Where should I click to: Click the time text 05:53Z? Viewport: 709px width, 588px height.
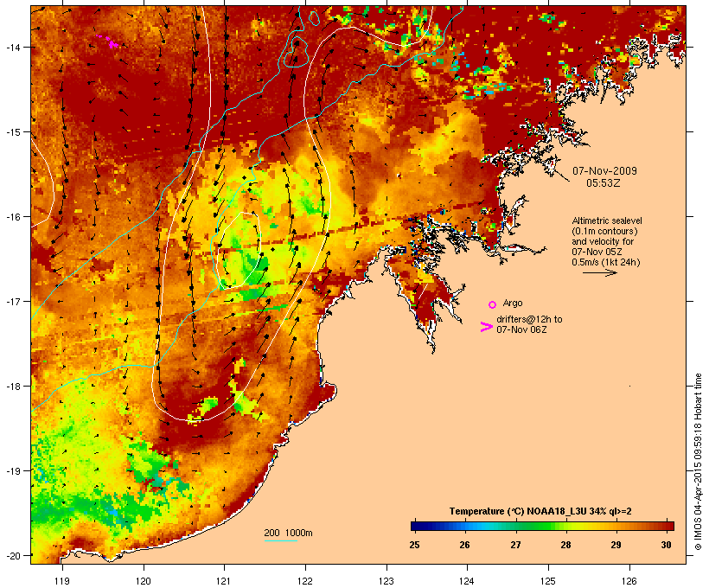tap(604, 183)
